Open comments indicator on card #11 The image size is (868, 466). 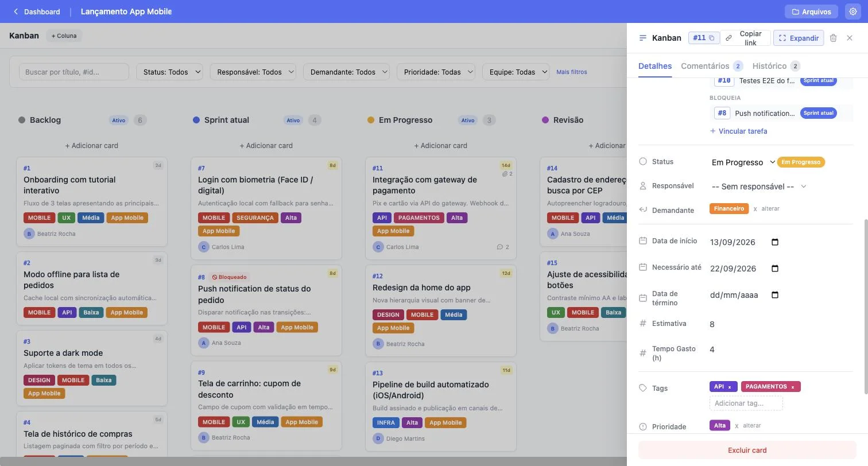pos(503,247)
